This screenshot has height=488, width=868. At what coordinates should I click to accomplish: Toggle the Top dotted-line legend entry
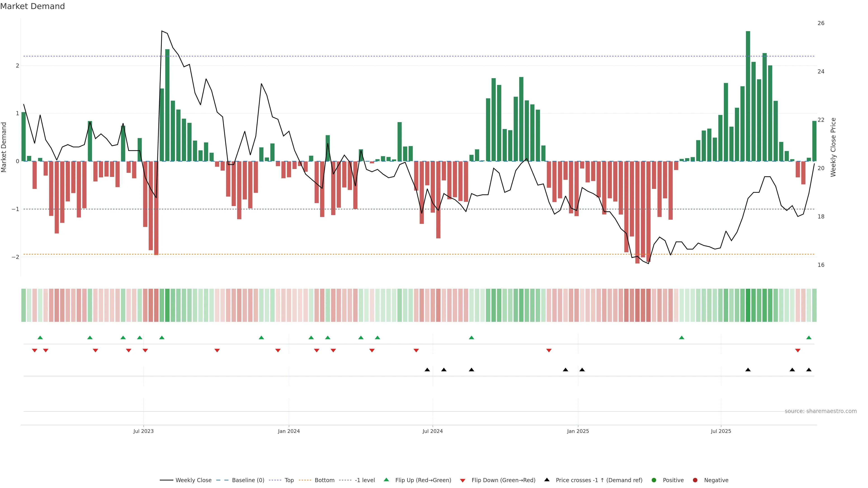pos(289,480)
